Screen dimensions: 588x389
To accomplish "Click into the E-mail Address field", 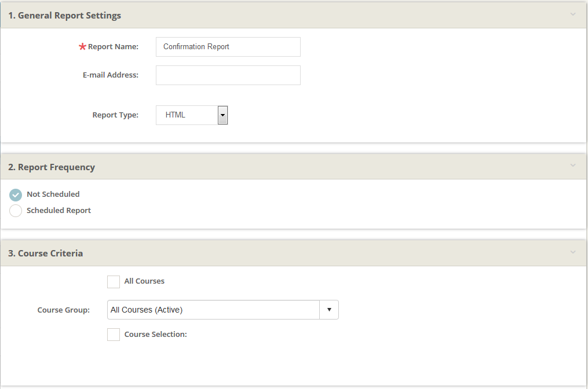I will 228,75.
